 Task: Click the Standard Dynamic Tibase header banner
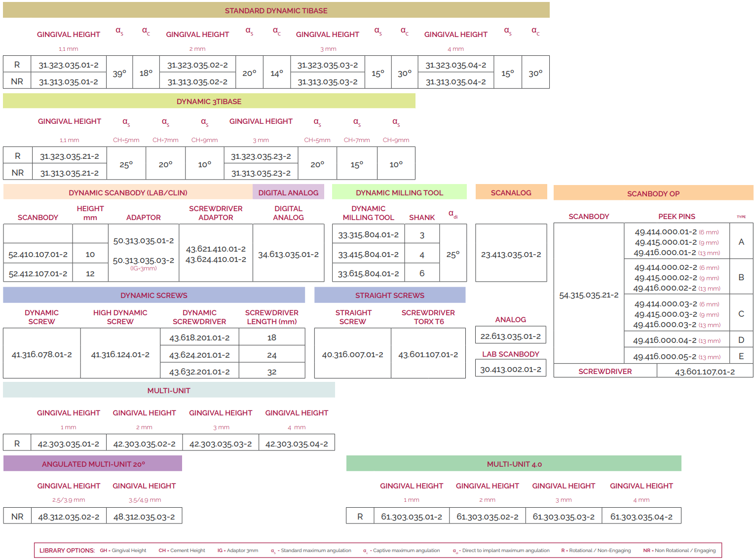(276, 10)
